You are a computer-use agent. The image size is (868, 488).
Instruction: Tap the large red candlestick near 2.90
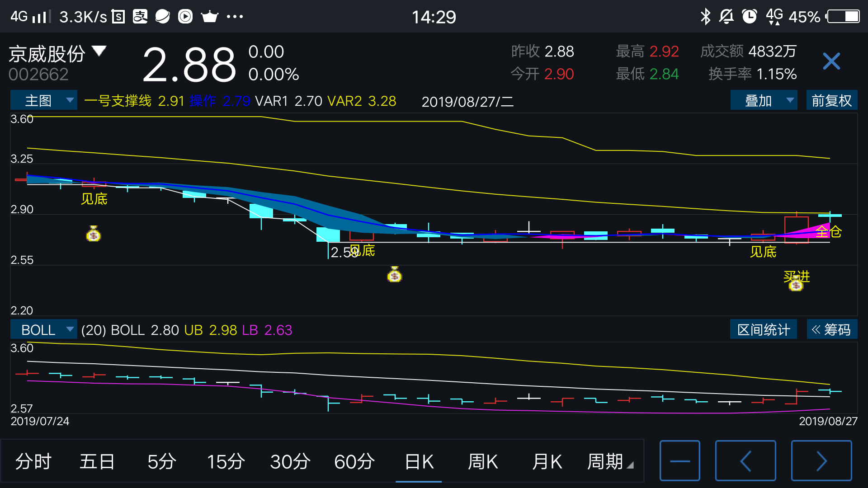(x=796, y=230)
